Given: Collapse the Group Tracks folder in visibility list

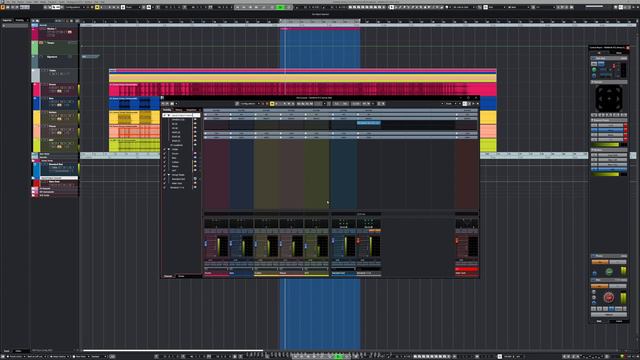Looking at the screenshot, I should (x=169, y=175).
